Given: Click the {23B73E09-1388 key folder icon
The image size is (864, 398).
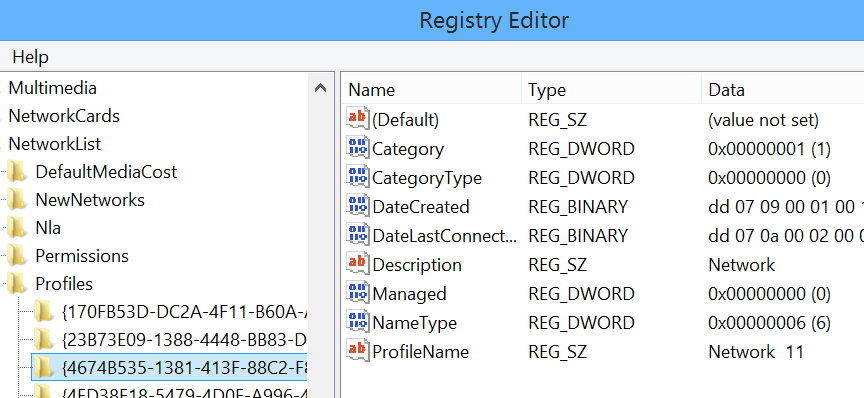Looking at the screenshot, I should [44, 340].
